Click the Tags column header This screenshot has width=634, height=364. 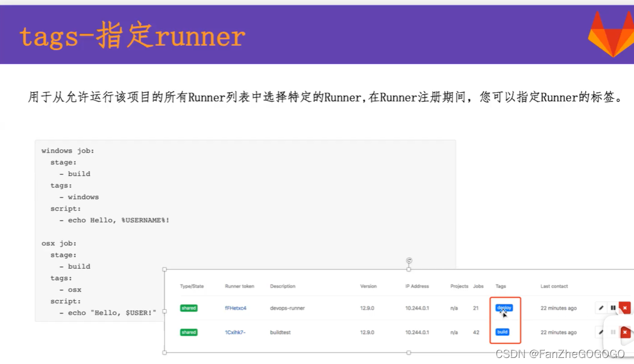tap(501, 286)
